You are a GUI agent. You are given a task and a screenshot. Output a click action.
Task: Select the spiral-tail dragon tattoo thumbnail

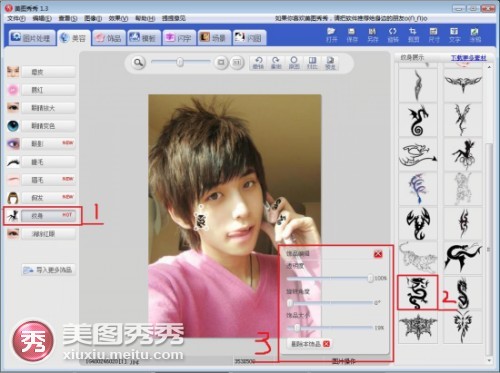418,120
